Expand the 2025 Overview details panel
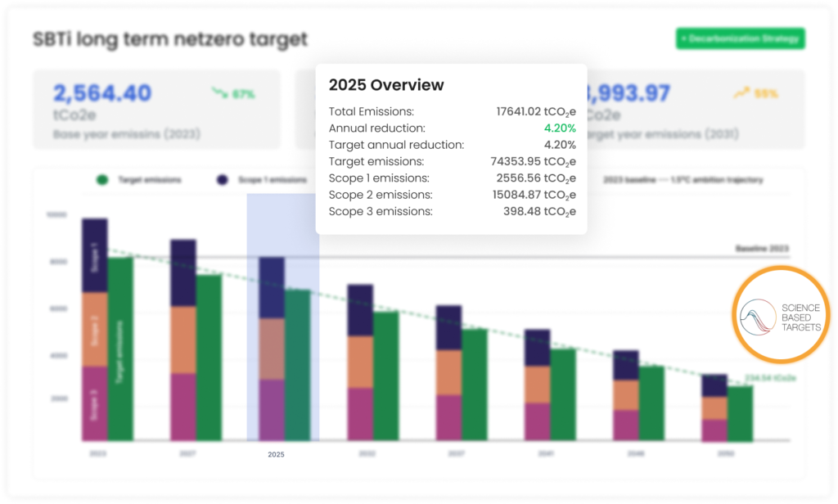 pos(385,85)
